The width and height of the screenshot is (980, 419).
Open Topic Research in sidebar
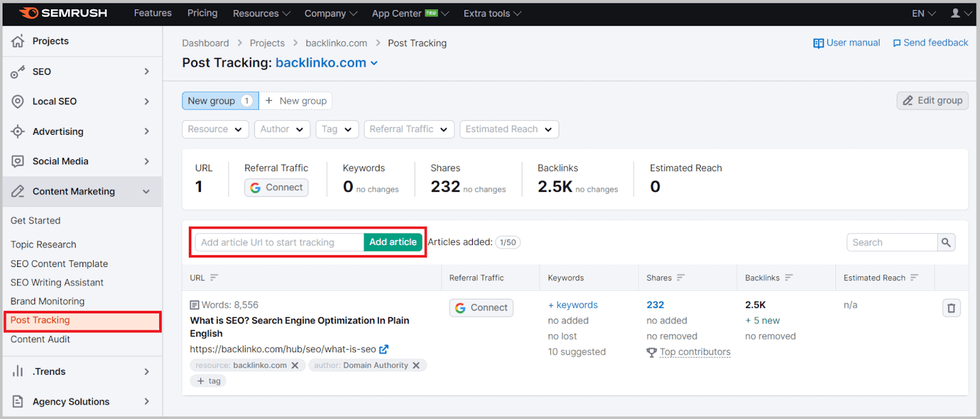point(43,244)
